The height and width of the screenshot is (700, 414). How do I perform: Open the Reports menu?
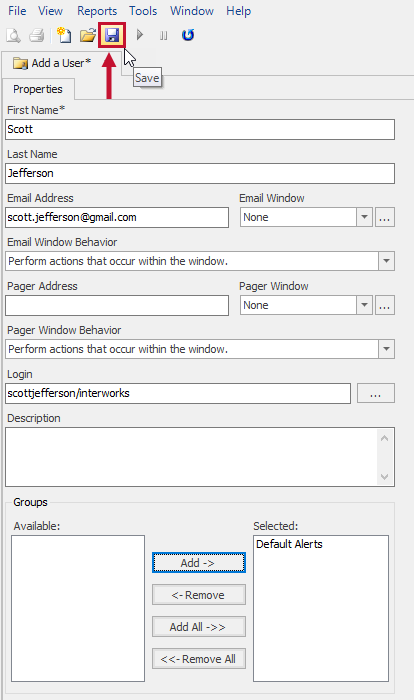tap(97, 11)
